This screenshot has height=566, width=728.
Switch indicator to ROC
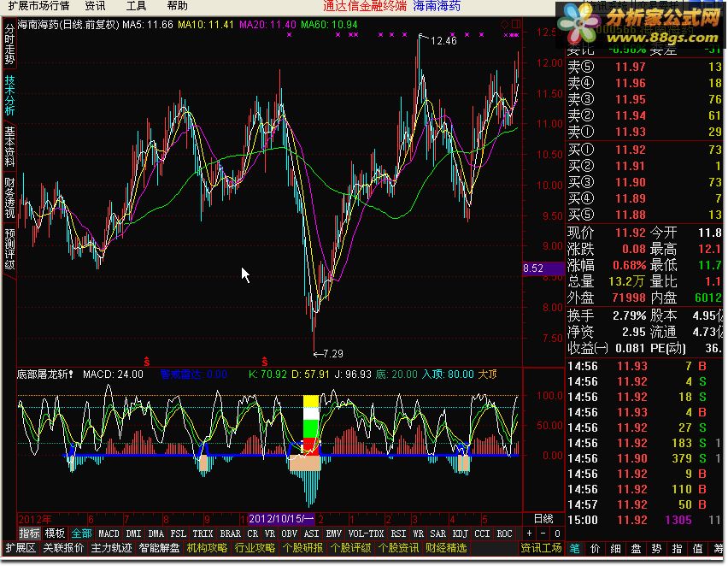point(505,534)
